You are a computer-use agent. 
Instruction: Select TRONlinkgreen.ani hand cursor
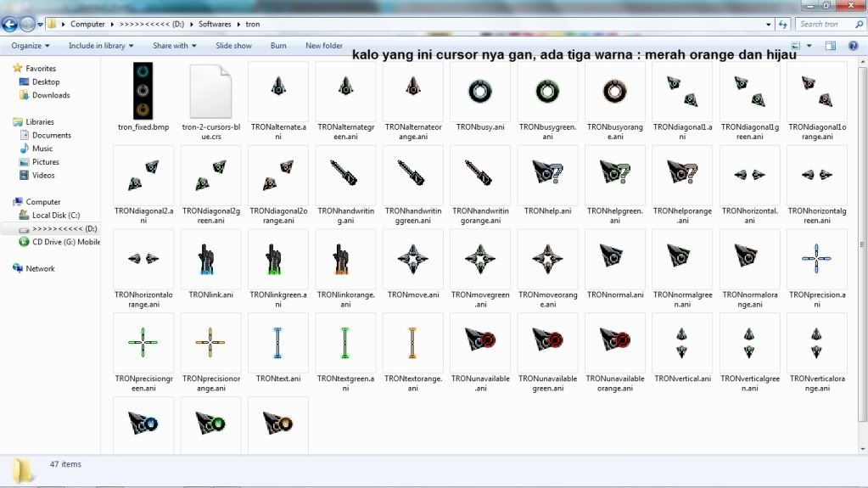(278, 259)
